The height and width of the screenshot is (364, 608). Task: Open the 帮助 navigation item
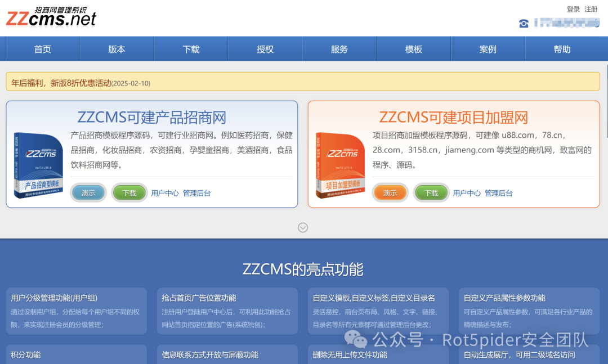(x=562, y=49)
